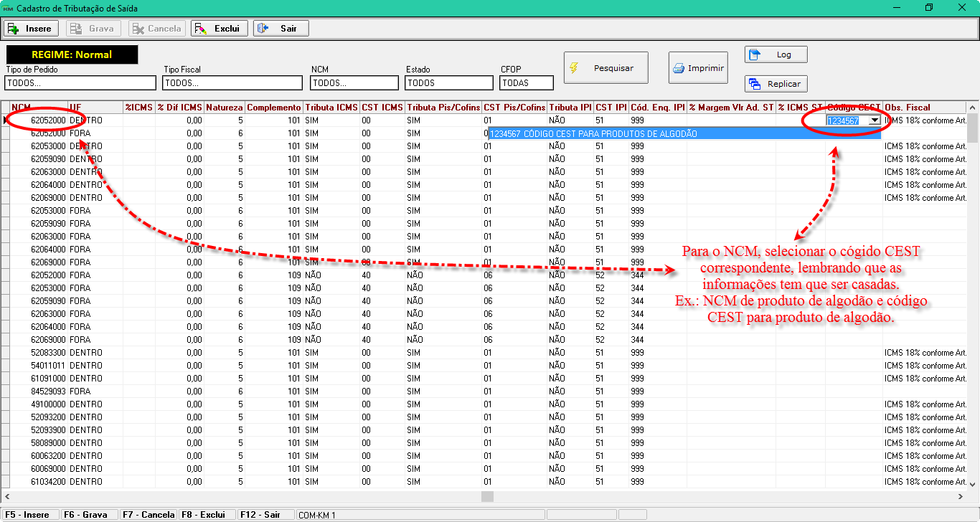This screenshot has width=980, height=522.
Task: Click the % Margem Vlr Ad. ST header
Action: coord(731,108)
